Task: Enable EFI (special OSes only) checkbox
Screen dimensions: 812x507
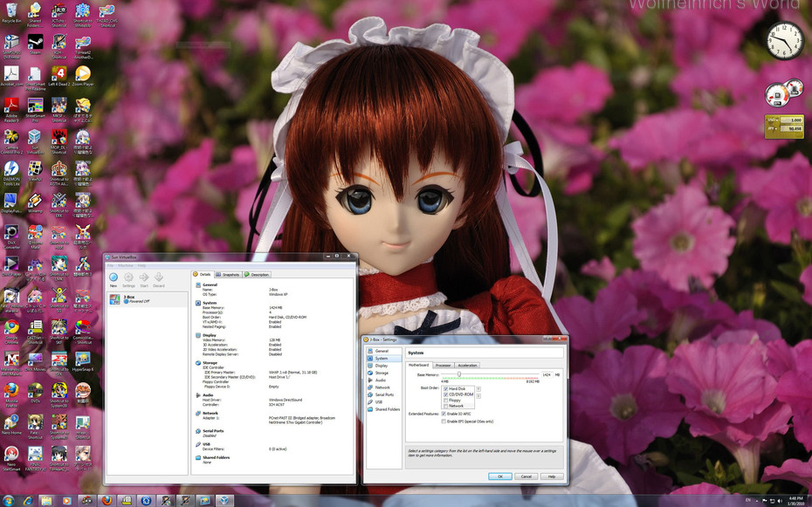Action: click(444, 421)
